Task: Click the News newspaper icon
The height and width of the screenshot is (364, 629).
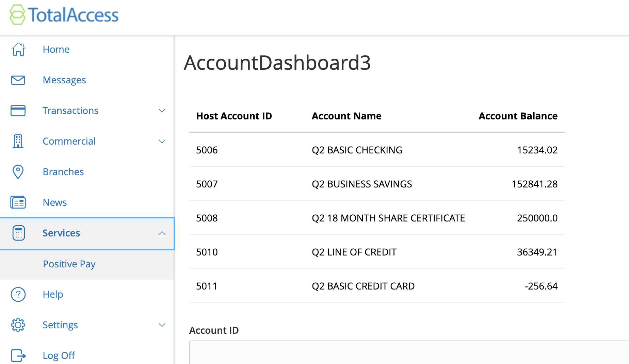Action: click(x=18, y=202)
